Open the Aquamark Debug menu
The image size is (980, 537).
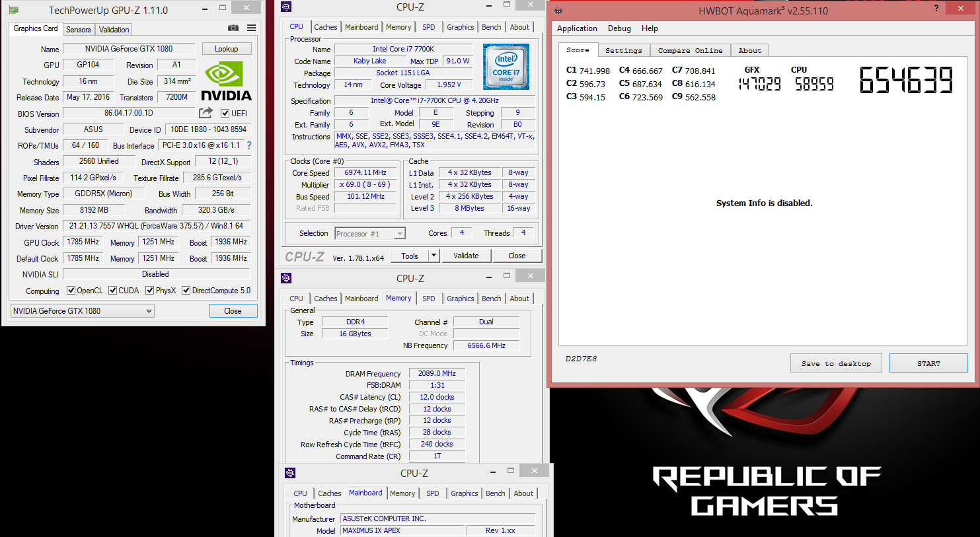coord(619,28)
